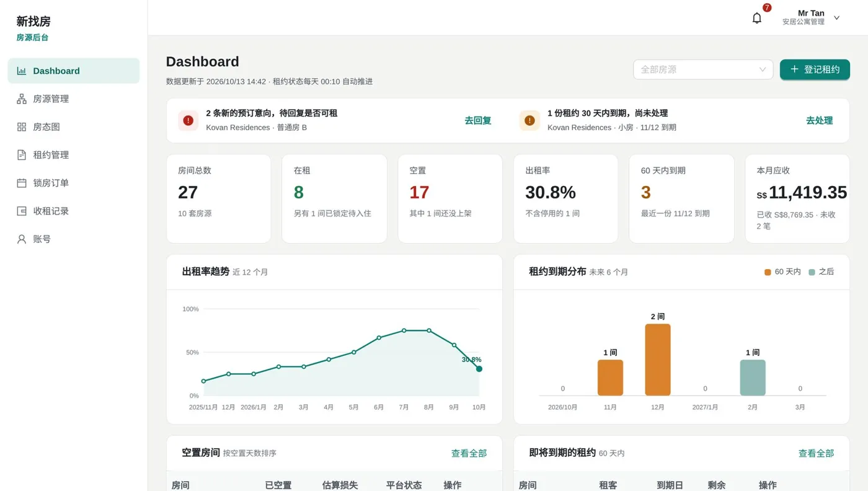Open the 房源管理 menu item
Image resolution: width=868 pixels, height=491 pixels.
pyautogui.click(x=74, y=99)
